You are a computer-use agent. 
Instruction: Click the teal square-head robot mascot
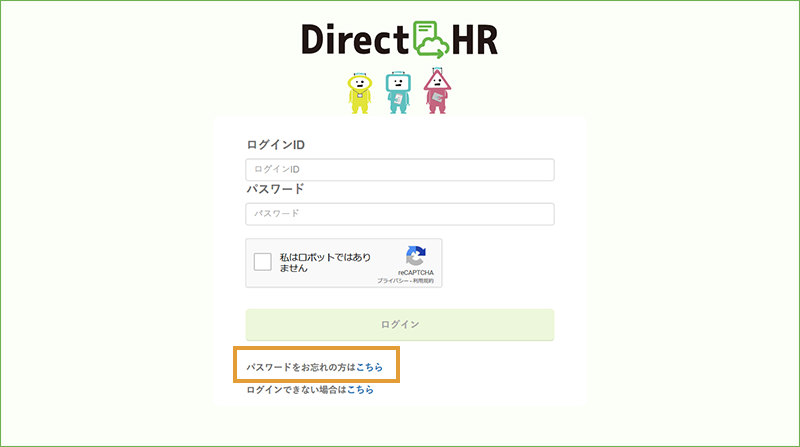click(398, 92)
